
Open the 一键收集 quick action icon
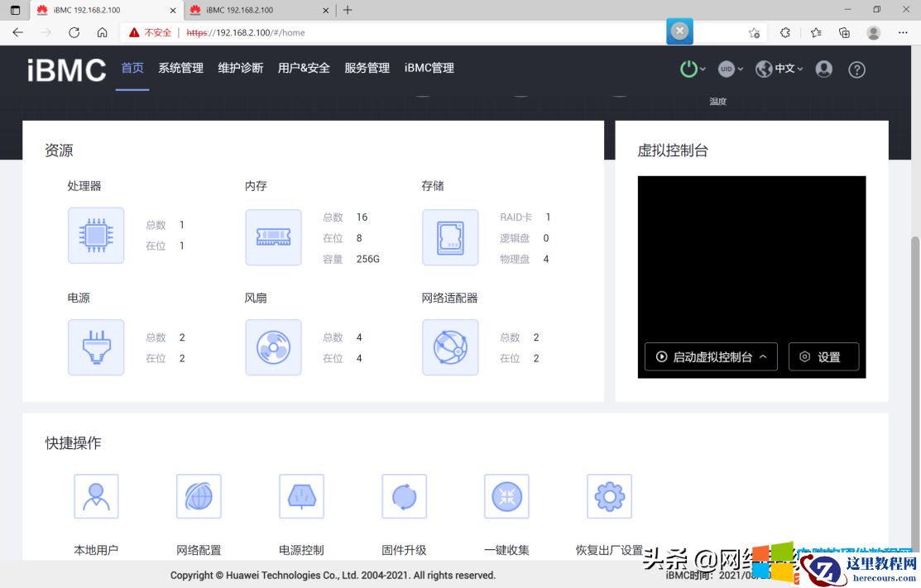coord(506,496)
